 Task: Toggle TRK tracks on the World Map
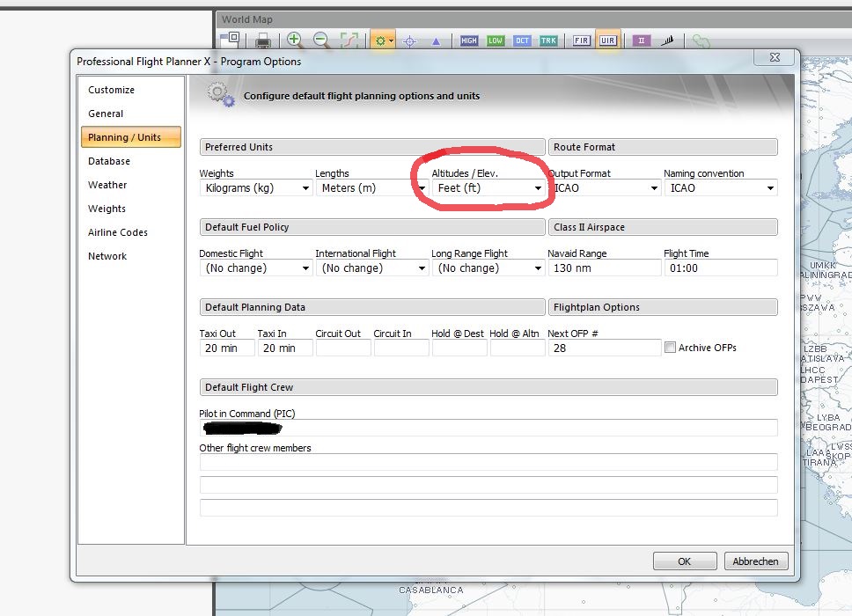(x=548, y=40)
